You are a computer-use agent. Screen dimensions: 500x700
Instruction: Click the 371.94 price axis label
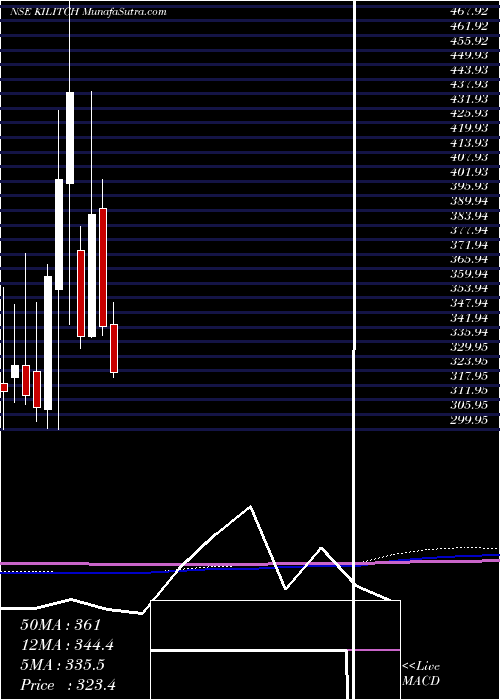(469, 245)
